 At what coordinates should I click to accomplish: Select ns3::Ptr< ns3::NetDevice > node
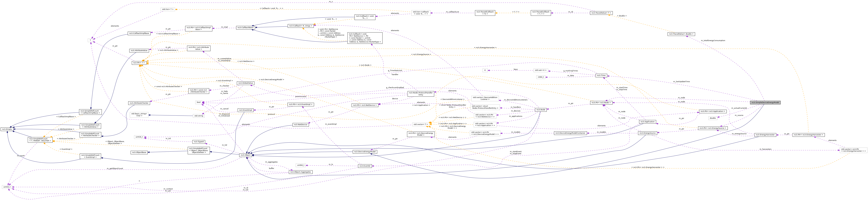[365, 105]
